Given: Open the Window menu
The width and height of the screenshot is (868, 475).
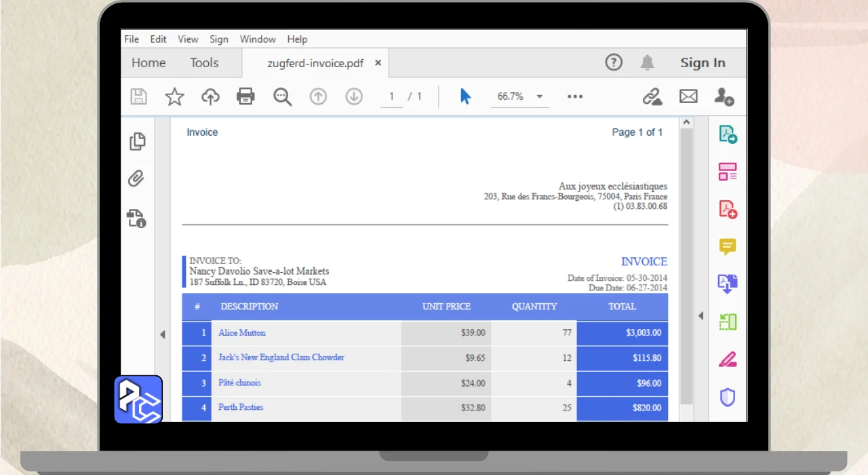Looking at the screenshot, I should coord(258,39).
